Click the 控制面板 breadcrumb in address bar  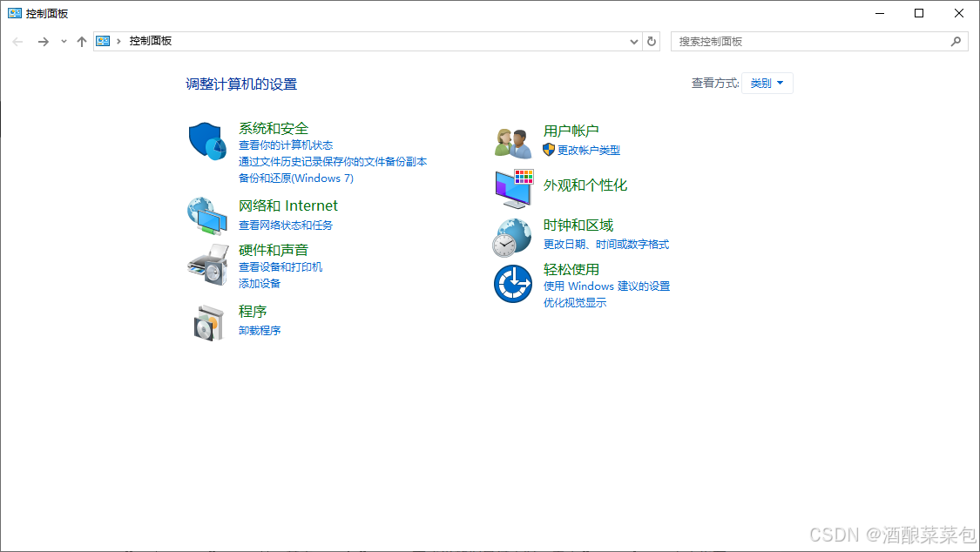click(151, 41)
